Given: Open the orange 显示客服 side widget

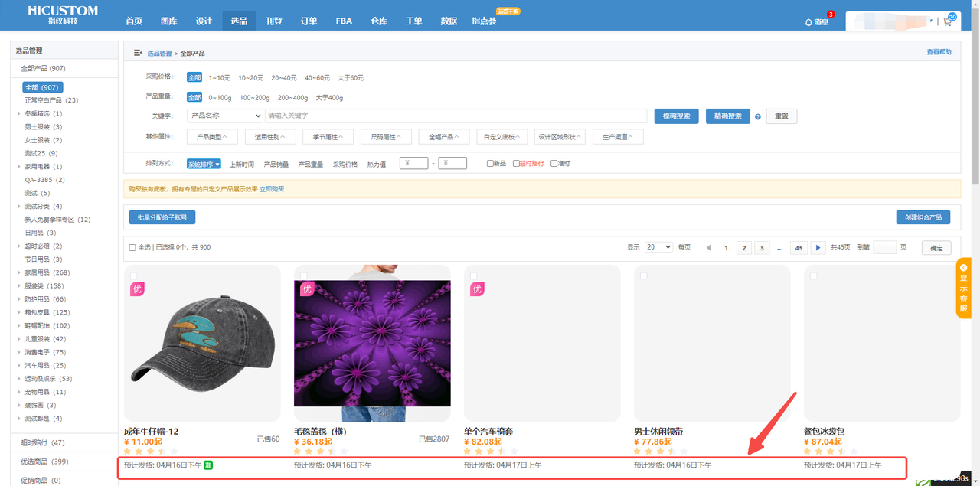Looking at the screenshot, I should click(x=963, y=289).
